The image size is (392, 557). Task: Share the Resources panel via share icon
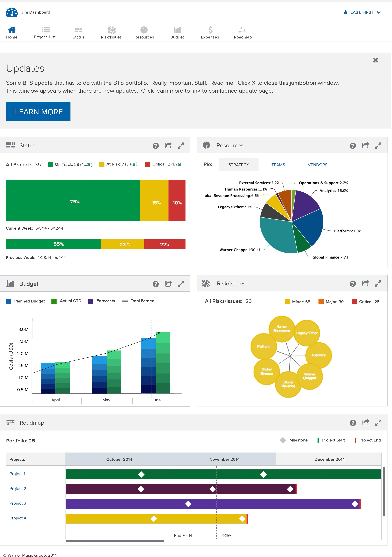[x=365, y=145]
